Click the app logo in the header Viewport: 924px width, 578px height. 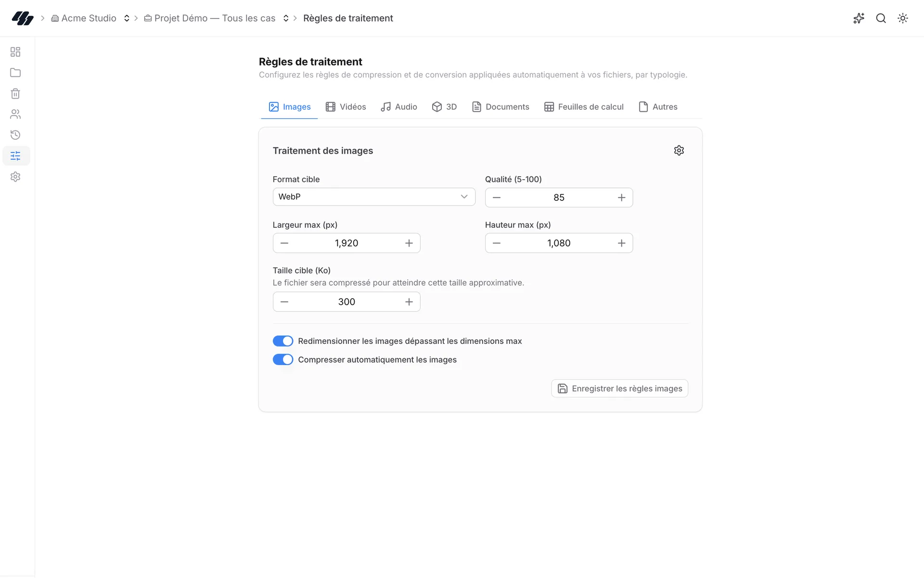click(x=23, y=18)
